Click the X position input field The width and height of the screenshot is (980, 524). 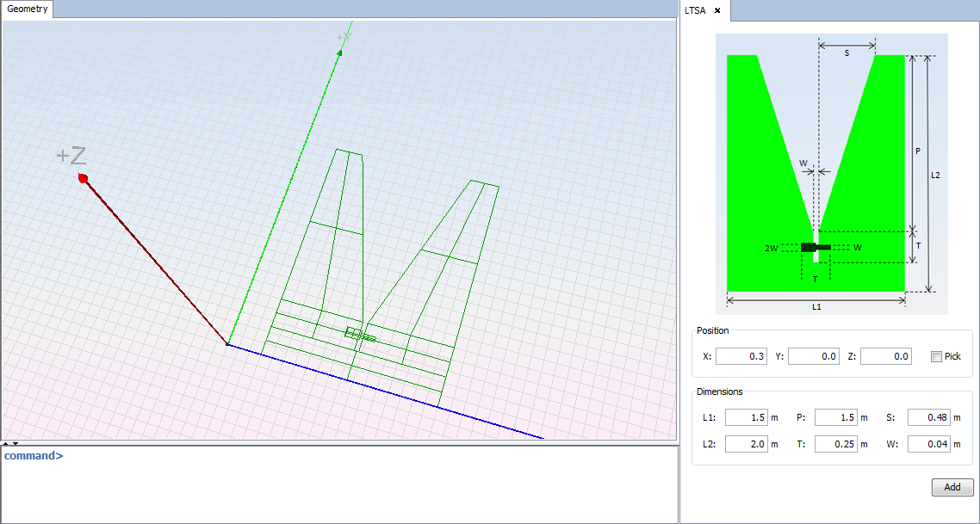click(x=741, y=356)
